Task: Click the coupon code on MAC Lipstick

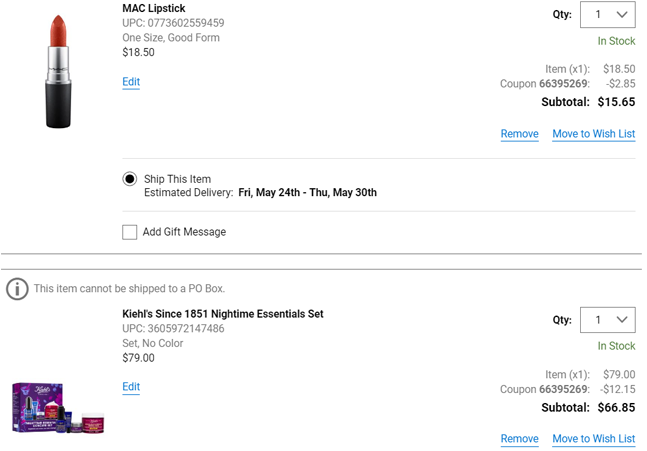Action: click(x=565, y=84)
